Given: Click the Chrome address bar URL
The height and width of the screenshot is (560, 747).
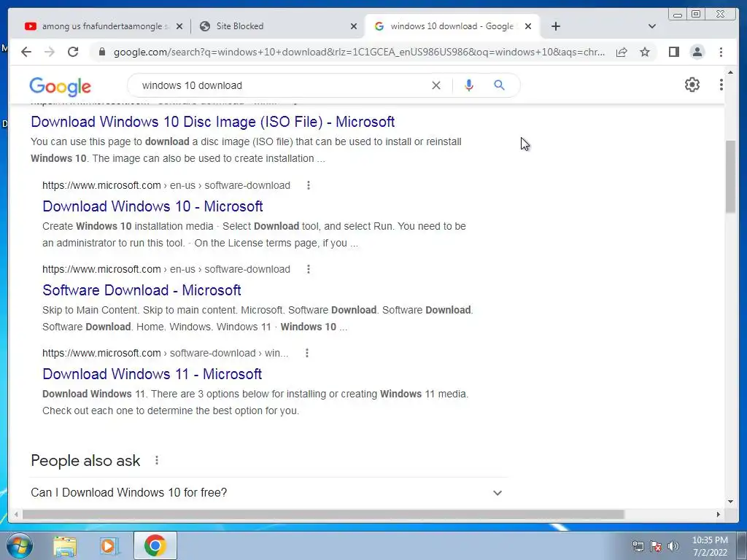Looking at the screenshot, I should pyautogui.click(x=359, y=52).
